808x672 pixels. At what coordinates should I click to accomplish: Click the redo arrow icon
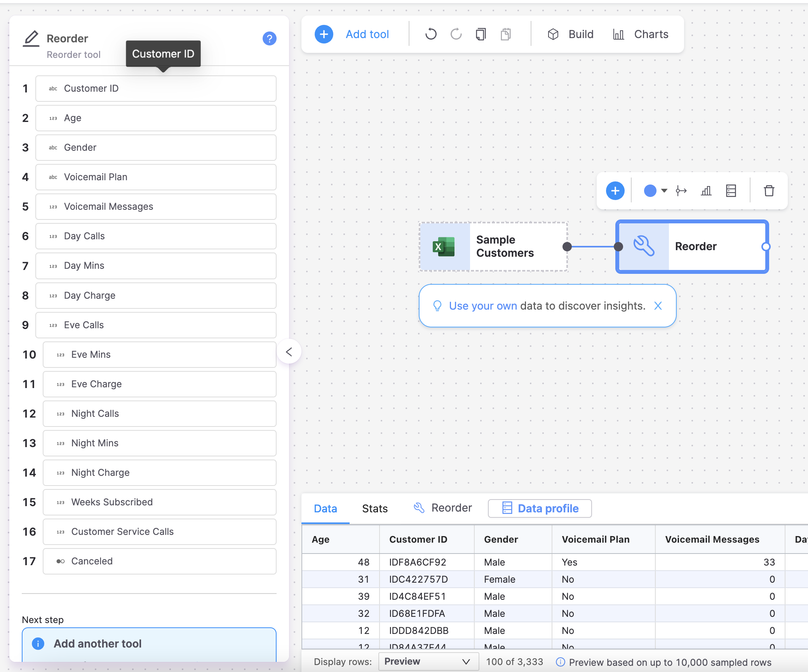(456, 34)
